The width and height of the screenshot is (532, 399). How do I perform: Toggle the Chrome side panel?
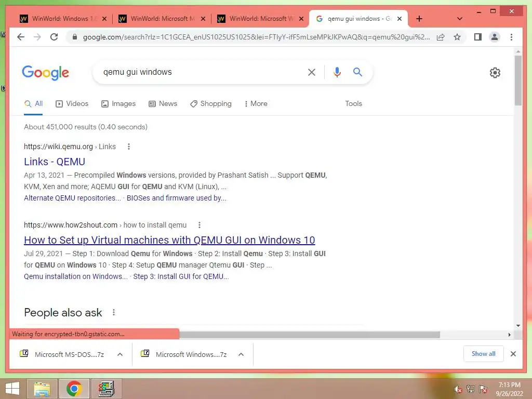pyautogui.click(x=478, y=37)
